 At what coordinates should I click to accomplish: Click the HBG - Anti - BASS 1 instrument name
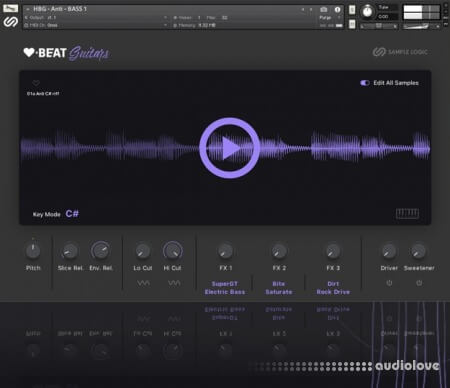pos(60,9)
